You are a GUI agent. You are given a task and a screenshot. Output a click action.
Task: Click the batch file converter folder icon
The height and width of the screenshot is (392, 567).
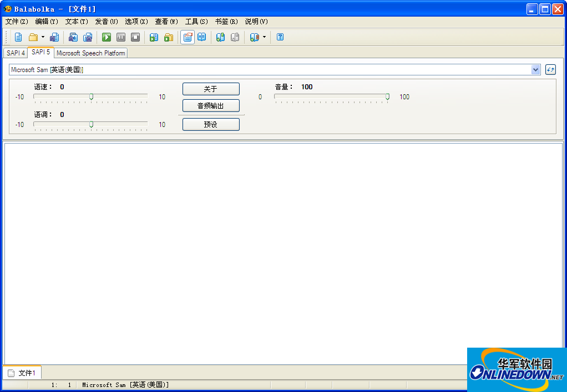point(169,37)
